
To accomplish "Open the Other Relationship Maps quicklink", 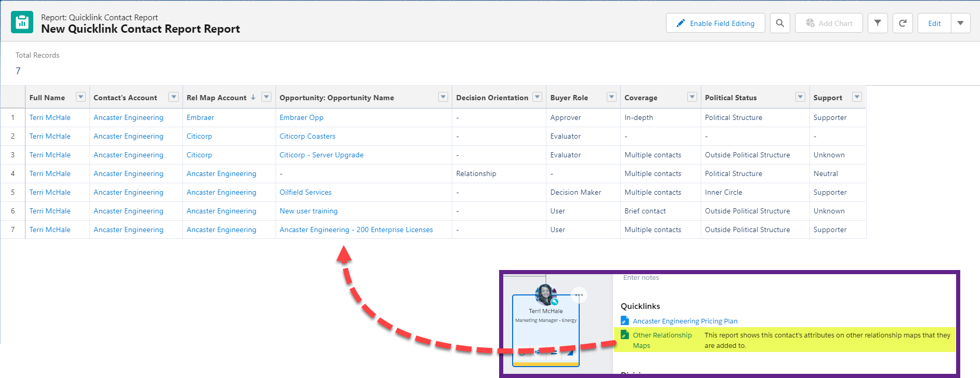I will point(662,340).
